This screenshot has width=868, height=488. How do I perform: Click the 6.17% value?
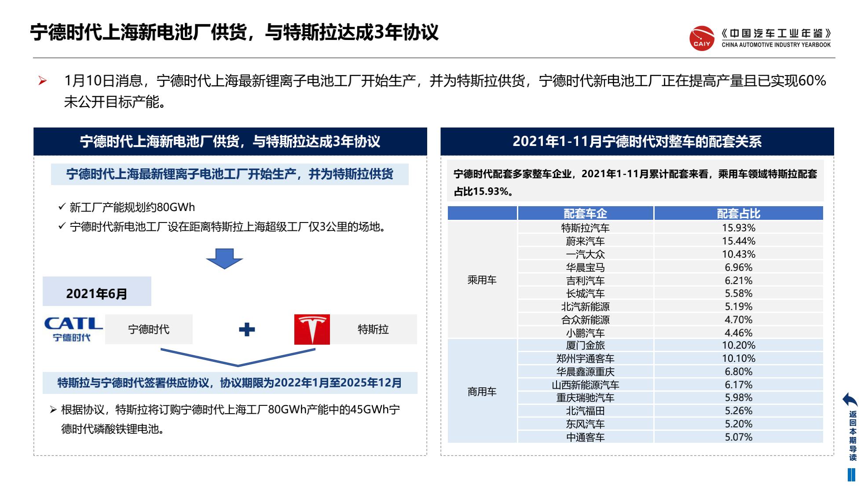pos(739,385)
